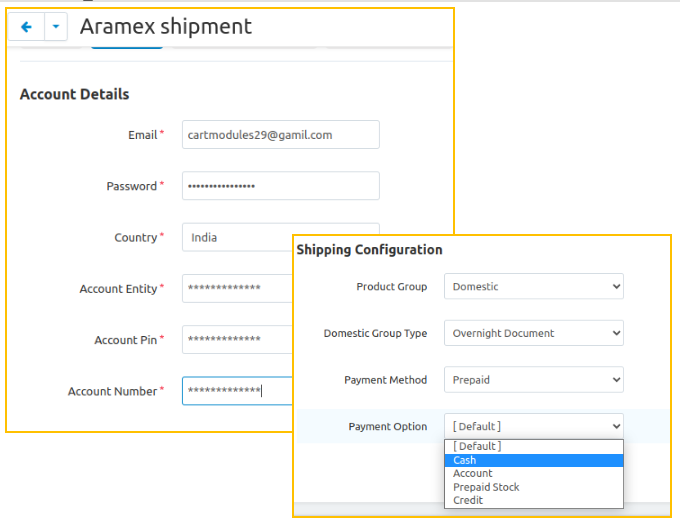Click the Account Pin field
The image size is (680, 526).
(237, 340)
